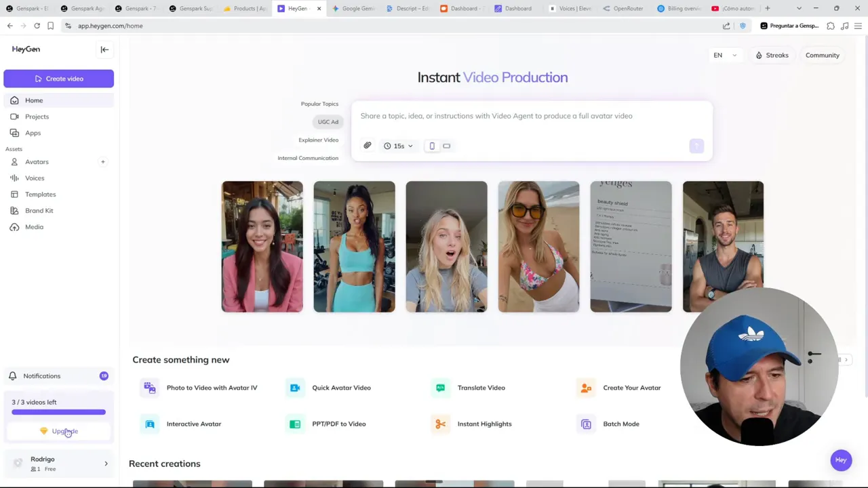Attach a file to the Video Agent prompt
This screenshot has width=868, height=488.
click(x=367, y=146)
